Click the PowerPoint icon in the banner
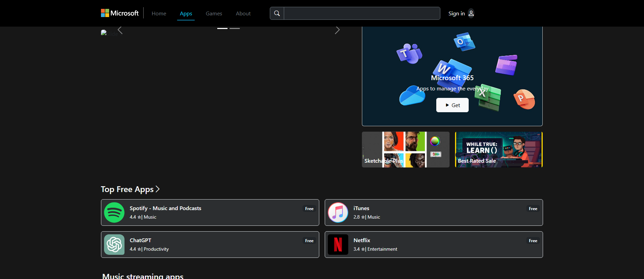Screen dimensions: 644x279 click(524, 99)
